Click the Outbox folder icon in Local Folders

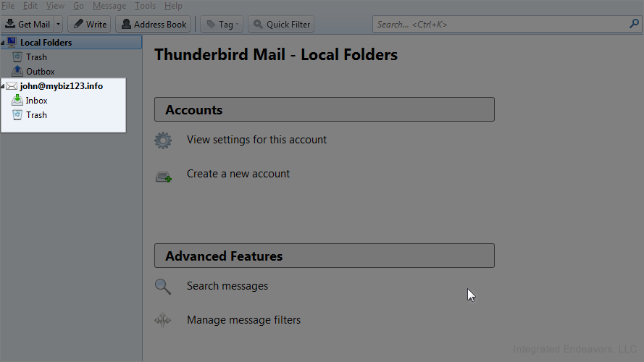pyautogui.click(x=17, y=72)
